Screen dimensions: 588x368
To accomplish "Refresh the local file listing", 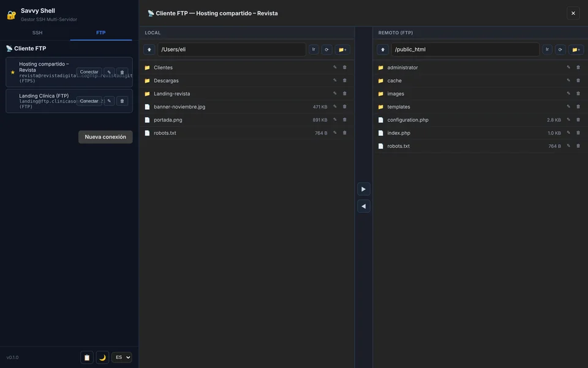I will point(326,50).
